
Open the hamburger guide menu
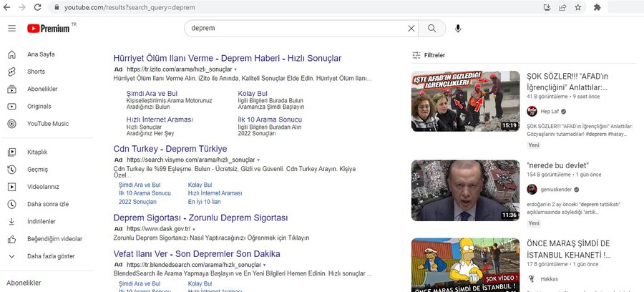pos(11,28)
